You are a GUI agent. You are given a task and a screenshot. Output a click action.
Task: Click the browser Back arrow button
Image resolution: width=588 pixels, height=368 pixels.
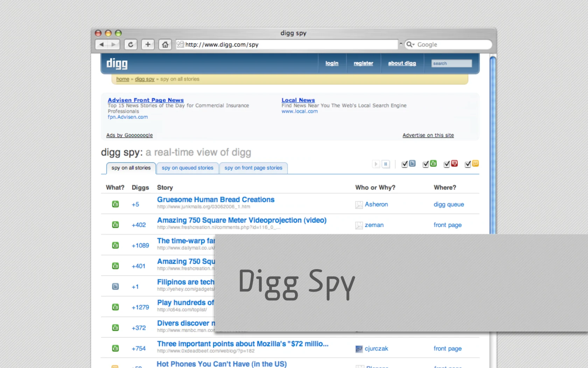tap(101, 45)
